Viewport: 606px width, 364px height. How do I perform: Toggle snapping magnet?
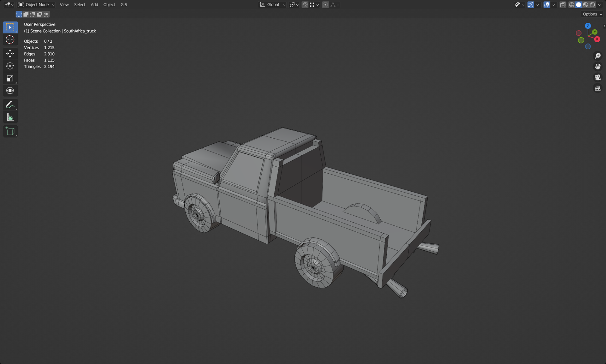[x=305, y=5]
